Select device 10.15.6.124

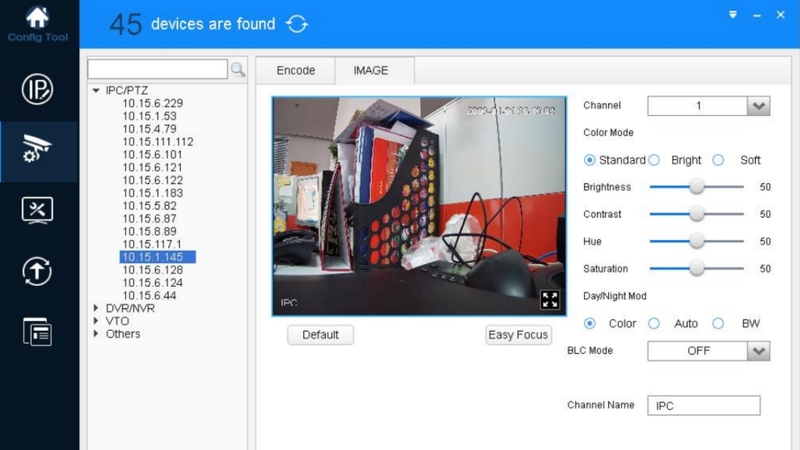[153, 283]
